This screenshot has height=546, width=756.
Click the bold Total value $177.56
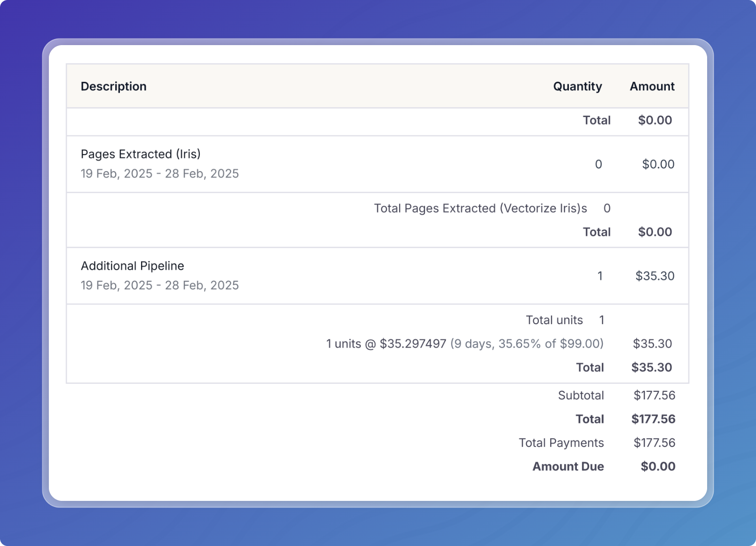[654, 419]
